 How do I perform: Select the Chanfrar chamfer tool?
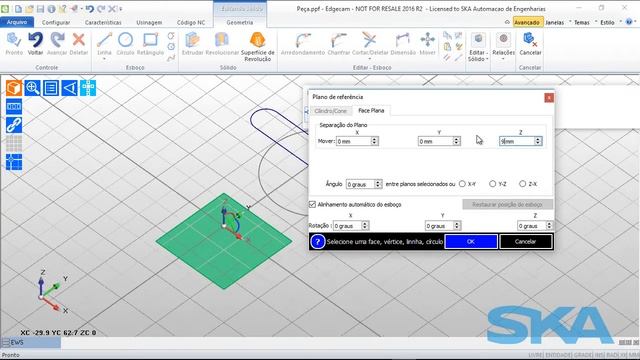click(339, 40)
